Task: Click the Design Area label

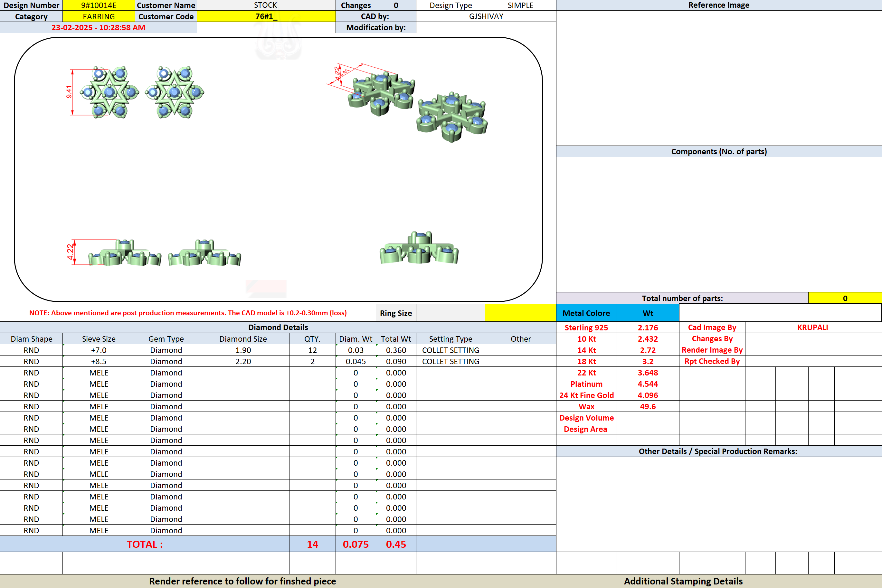Action: [x=586, y=429]
